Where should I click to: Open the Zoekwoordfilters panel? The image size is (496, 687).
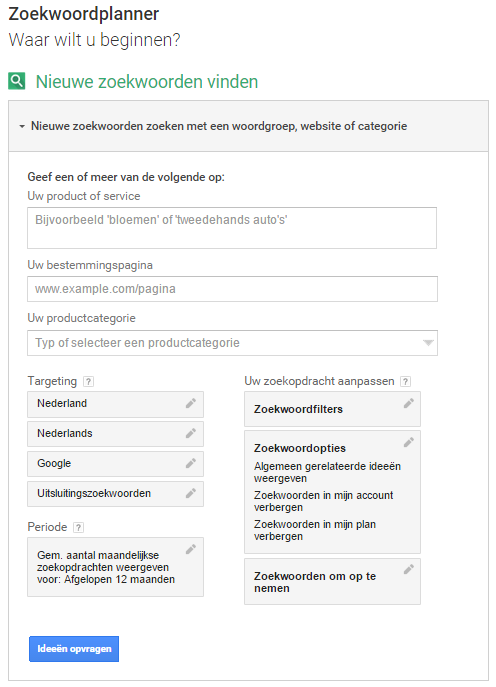(x=332, y=409)
